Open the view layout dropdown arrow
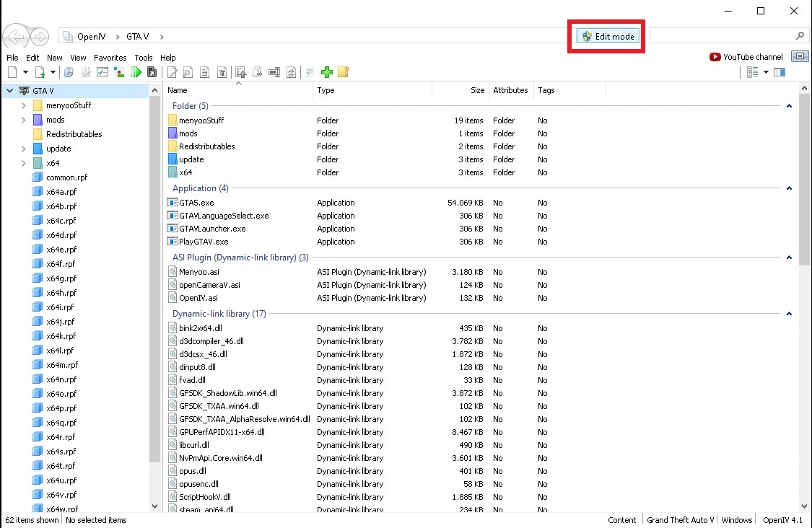 [x=766, y=72]
